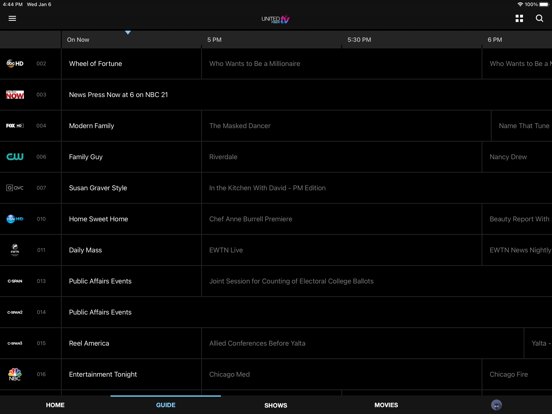This screenshot has width=552, height=414.
Task: Open Allied Conferences Before Yalta listing
Action: click(x=363, y=343)
